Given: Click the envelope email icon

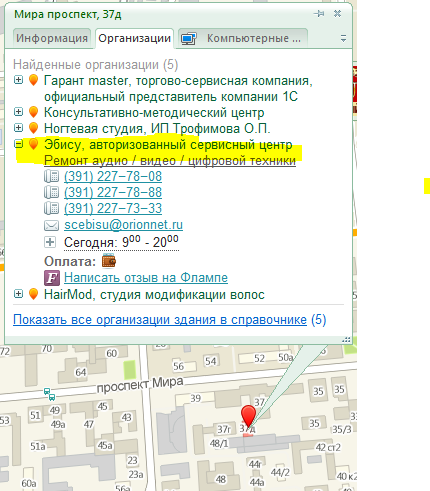Looking at the screenshot, I should [51, 225].
